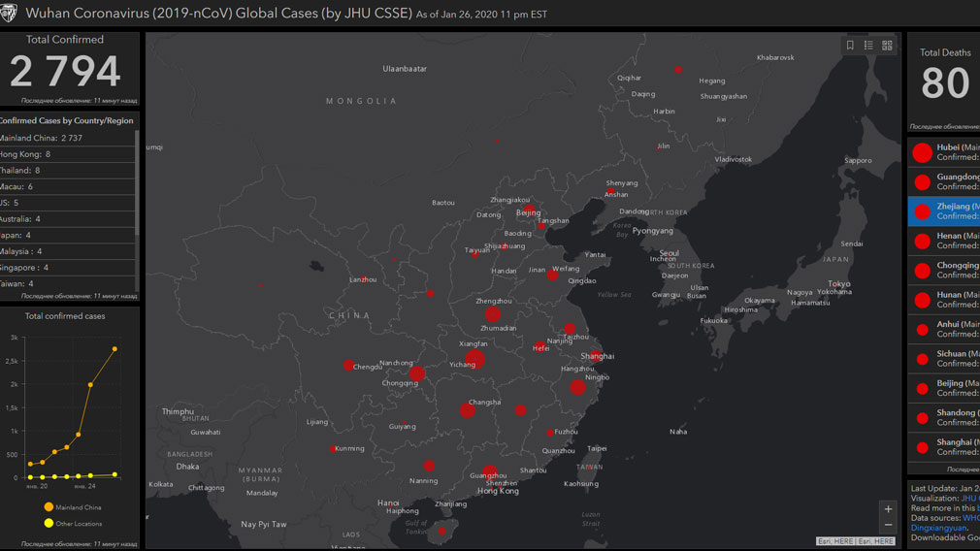Click the red marker on Hainan island
The width and height of the screenshot is (980, 551).
441,531
